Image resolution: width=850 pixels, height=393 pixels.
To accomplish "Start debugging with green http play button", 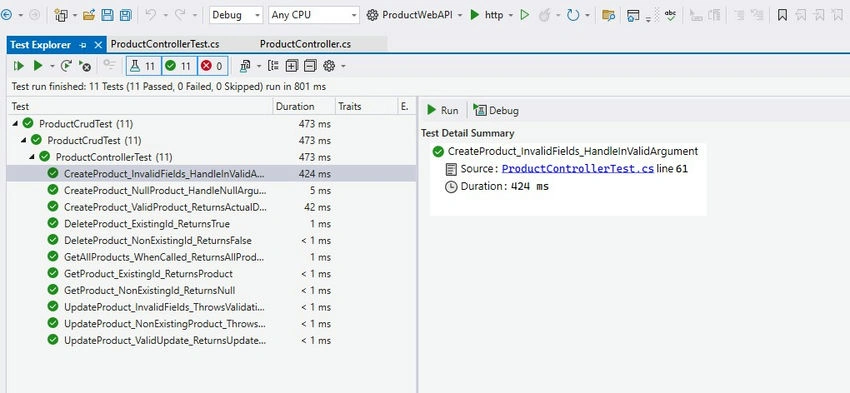I will [475, 15].
